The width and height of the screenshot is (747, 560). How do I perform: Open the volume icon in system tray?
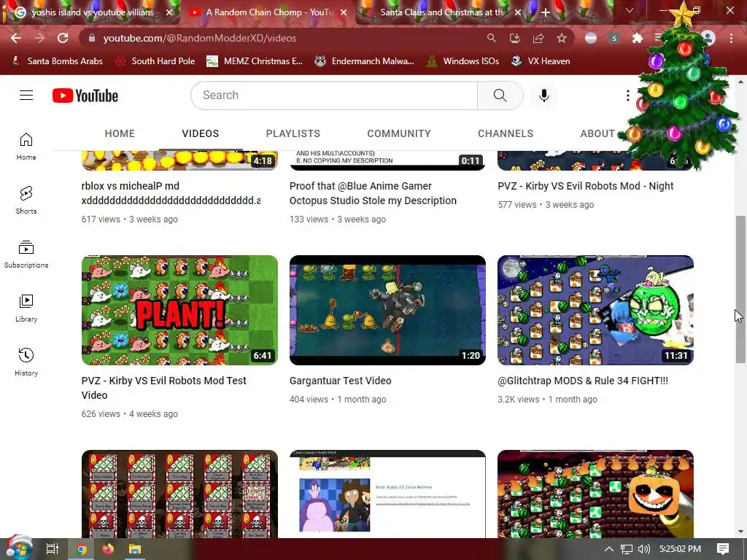tap(643, 549)
